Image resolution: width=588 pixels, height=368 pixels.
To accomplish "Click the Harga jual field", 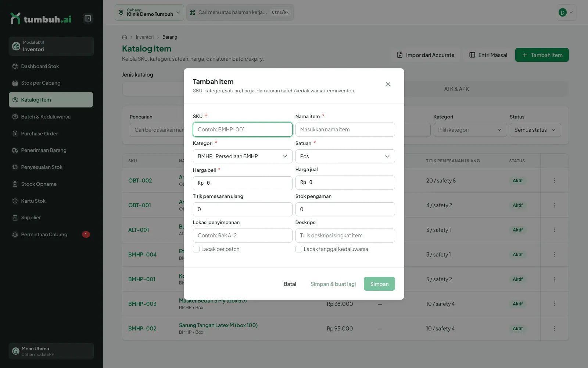I will (345, 183).
